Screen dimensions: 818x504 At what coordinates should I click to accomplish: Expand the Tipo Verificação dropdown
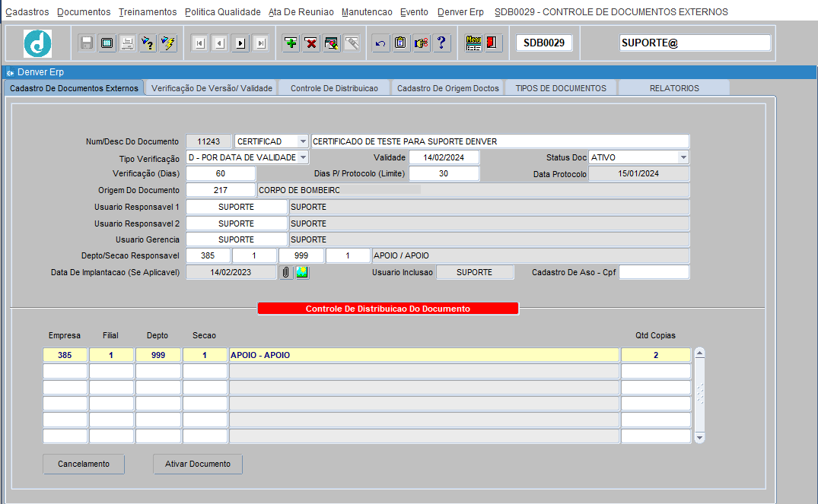tap(303, 157)
